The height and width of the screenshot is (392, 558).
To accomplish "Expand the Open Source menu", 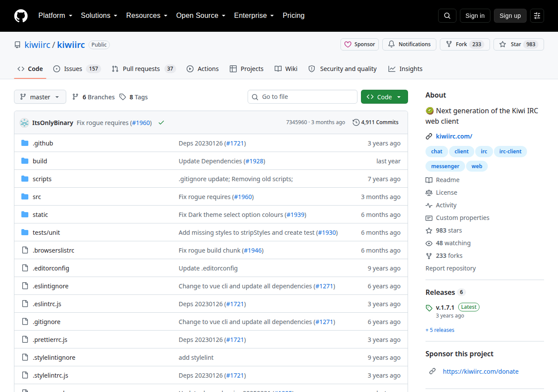I will 201,16.
